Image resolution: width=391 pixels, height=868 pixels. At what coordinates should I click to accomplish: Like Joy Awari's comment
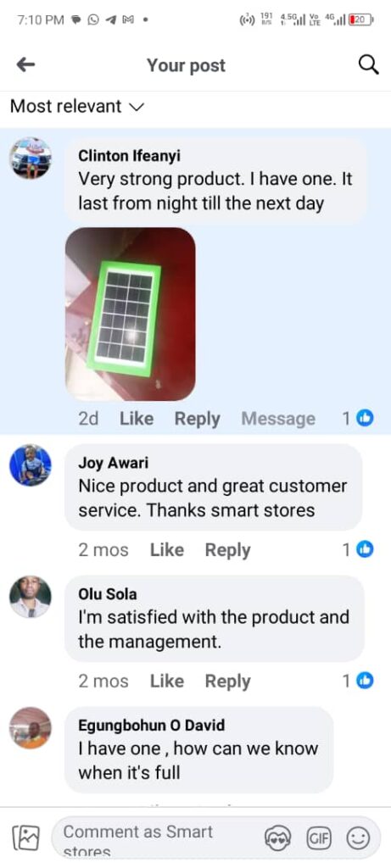pyautogui.click(x=167, y=549)
